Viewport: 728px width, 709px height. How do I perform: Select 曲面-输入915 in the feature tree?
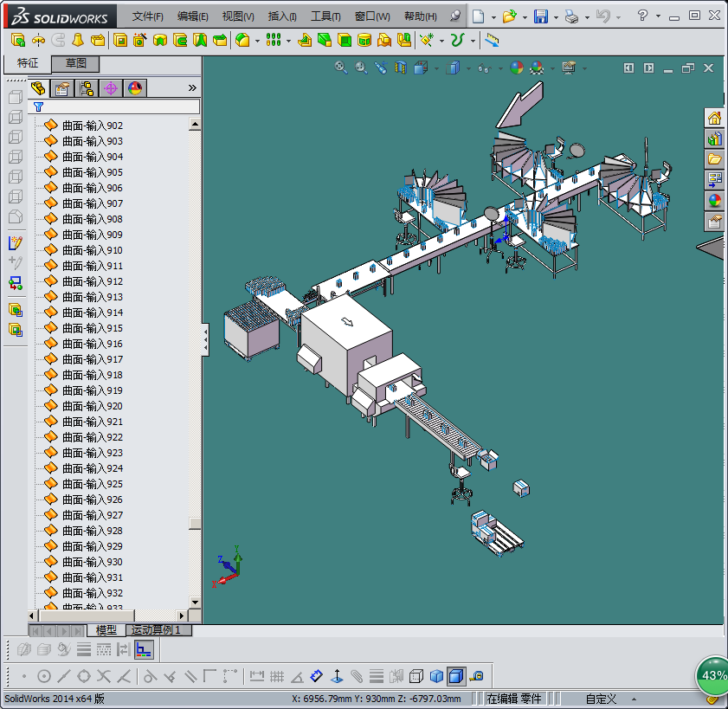[x=92, y=328]
